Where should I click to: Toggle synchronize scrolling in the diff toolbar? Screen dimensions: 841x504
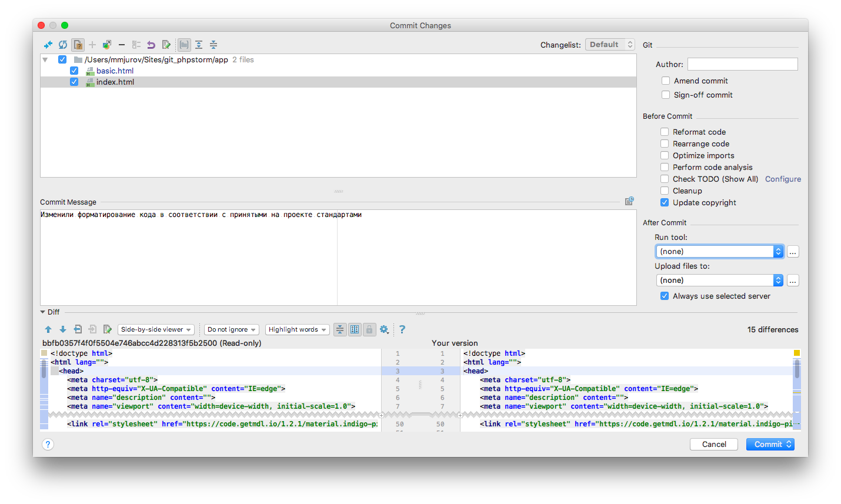point(355,329)
